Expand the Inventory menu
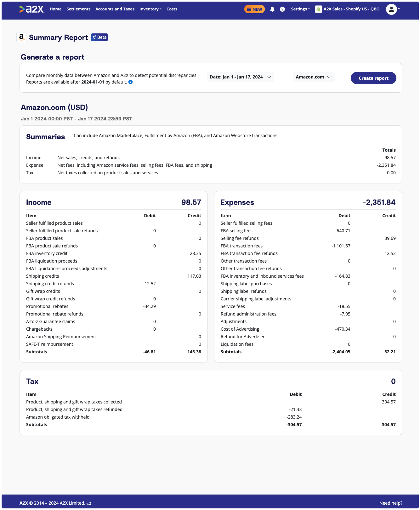The height and width of the screenshot is (510, 420). pyautogui.click(x=150, y=9)
